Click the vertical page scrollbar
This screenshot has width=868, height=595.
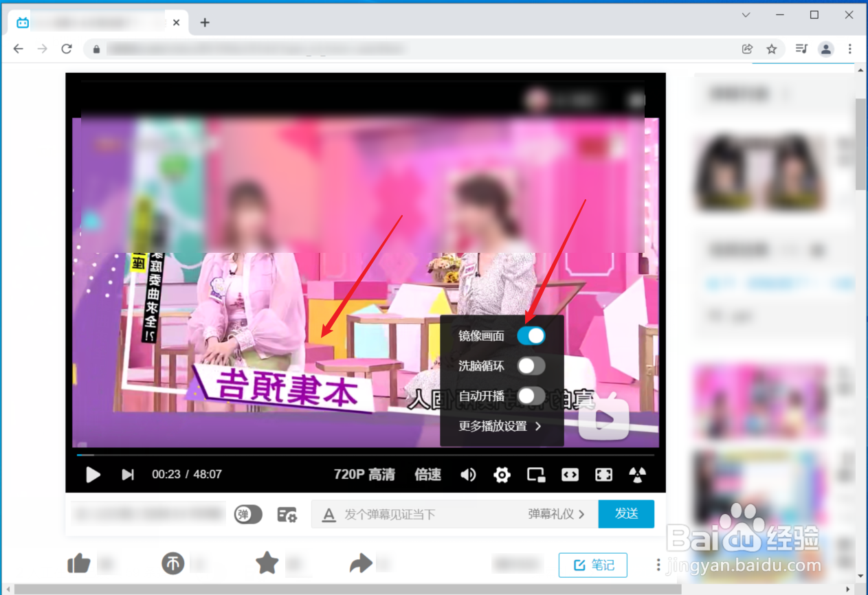860,144
